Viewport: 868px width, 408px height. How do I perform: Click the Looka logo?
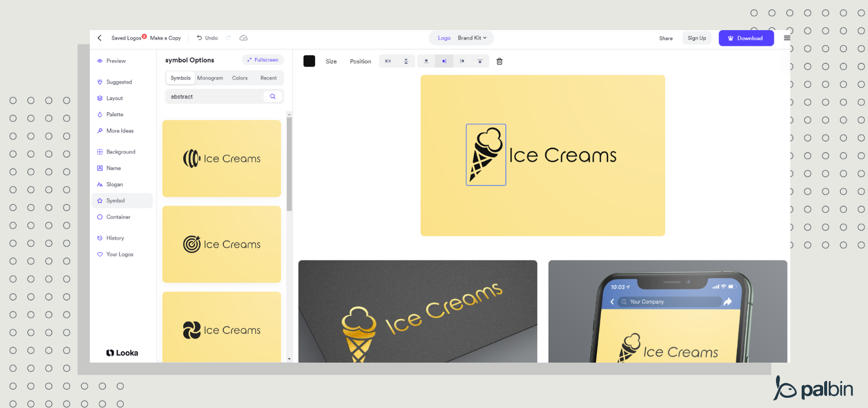tap(122, 353)
